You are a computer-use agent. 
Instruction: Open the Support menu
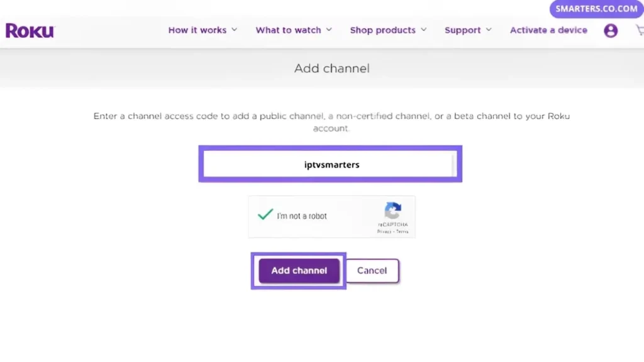point(462,30)
